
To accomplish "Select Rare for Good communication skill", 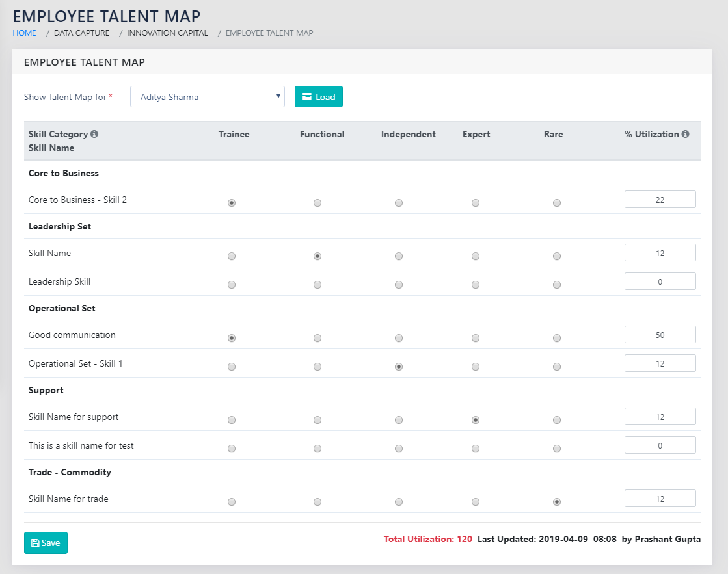I will (x=557, y=338).
